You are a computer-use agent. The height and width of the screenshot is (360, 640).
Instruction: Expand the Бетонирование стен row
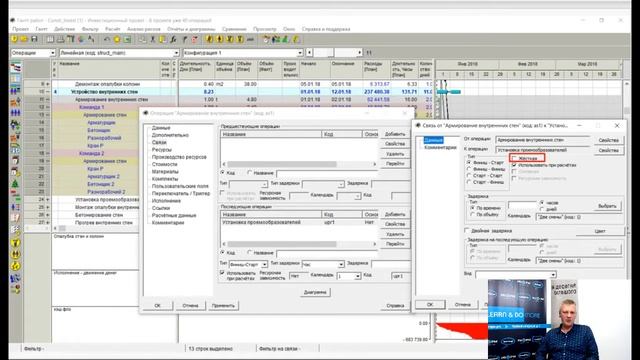(x=48, y=215)
